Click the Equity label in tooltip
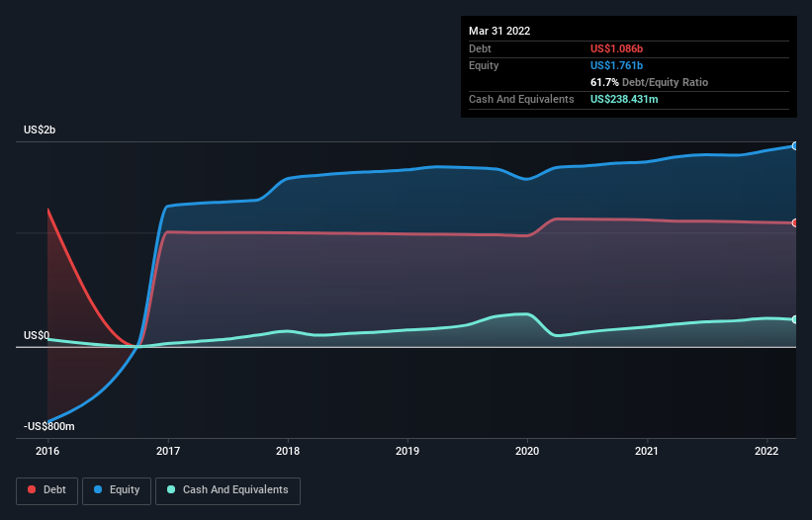812x520 pixels. click(x=484, y=65)
